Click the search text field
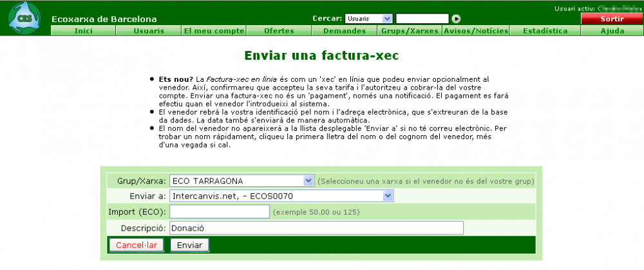This screenshot has height=270, width=644. click(x=422, y=19)
